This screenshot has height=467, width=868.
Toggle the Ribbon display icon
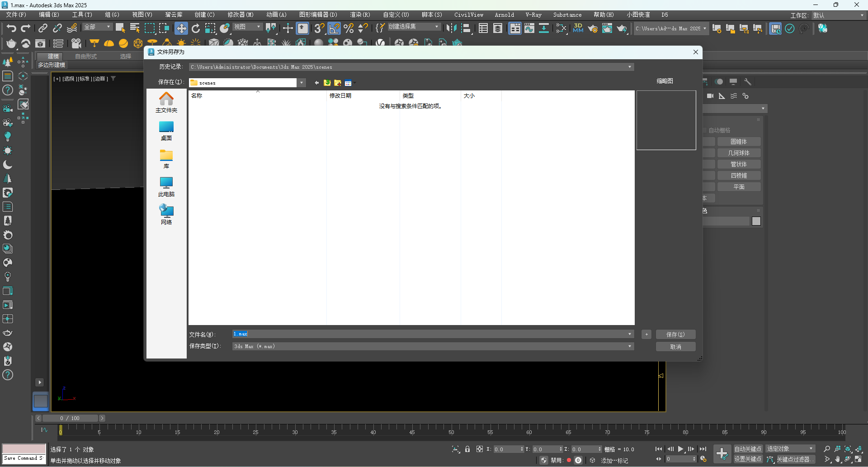(x=515, y=28)
